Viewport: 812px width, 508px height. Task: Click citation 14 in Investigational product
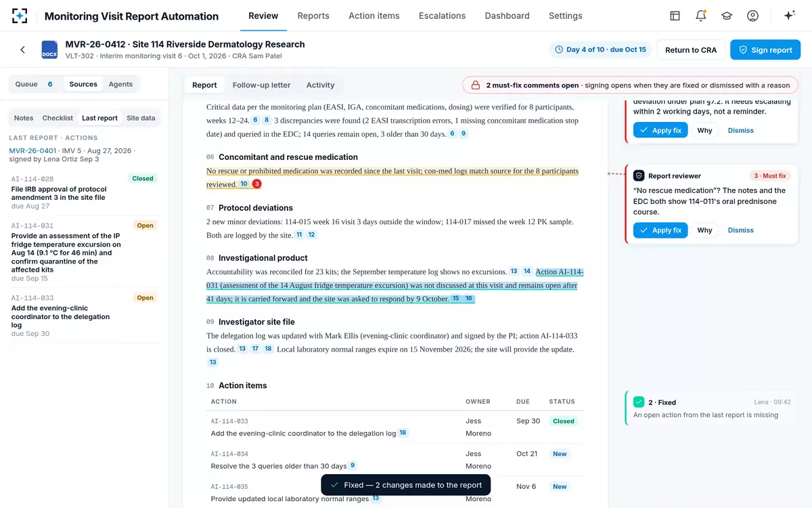coord(527,272)
